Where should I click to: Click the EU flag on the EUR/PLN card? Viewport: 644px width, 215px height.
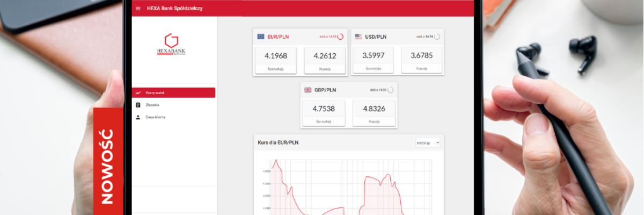[261, 37]
